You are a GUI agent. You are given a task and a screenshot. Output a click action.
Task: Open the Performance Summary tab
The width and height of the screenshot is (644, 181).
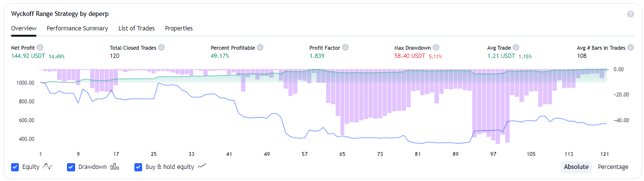coord(77,28)
